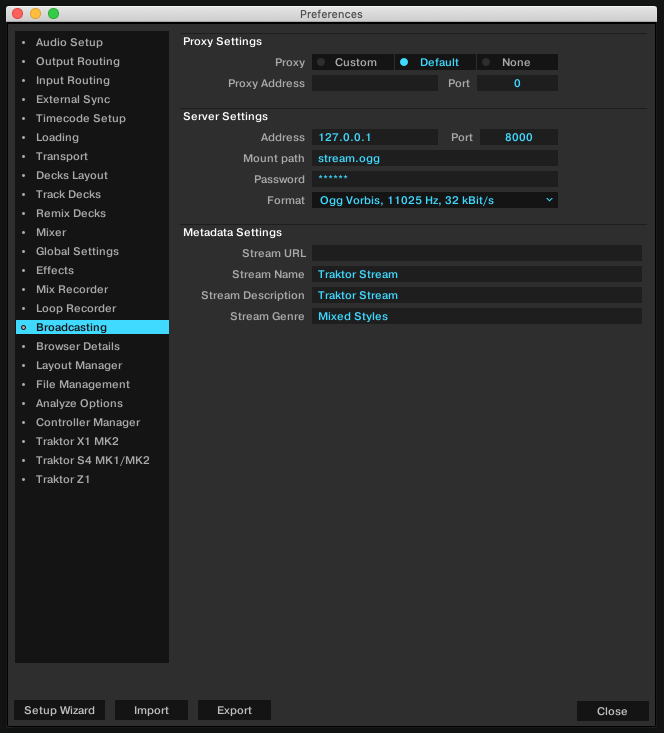Screen dimensions: 664x733
Task: Click the Setup Wizard button
Action: click(x=59, y=710)
